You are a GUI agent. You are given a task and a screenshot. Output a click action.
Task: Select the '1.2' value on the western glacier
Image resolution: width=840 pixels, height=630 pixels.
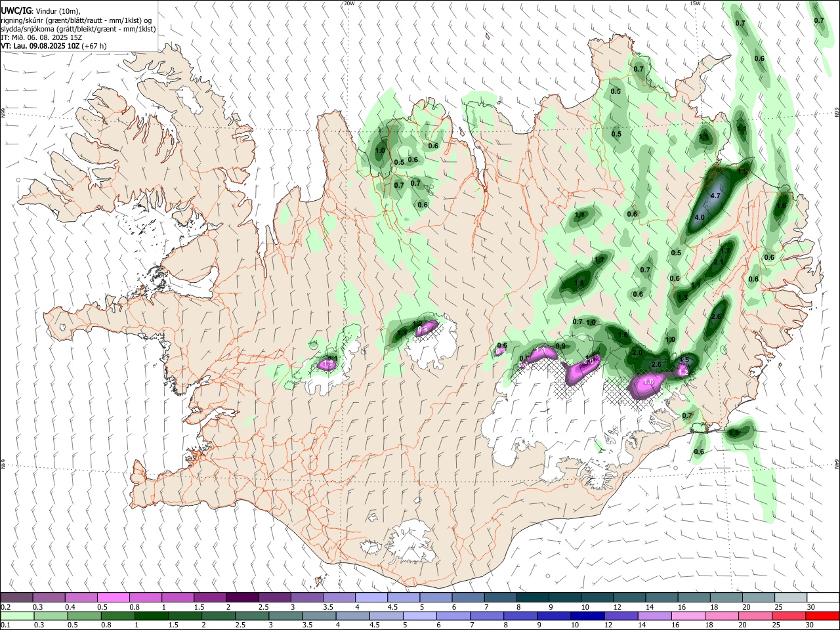(329, 363)
